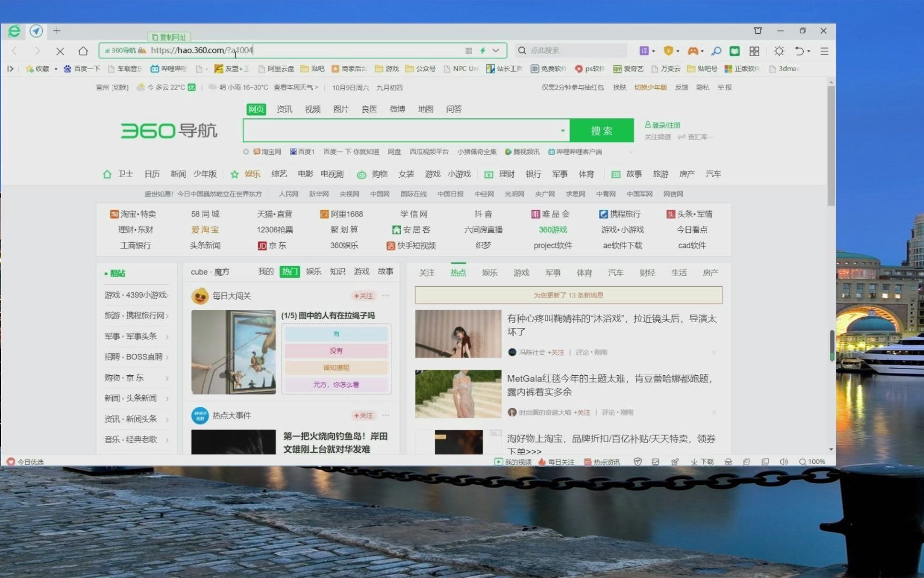Choose poll option 元方，你怎么看
The image size is (924, 578).
(x=336, y=385)
